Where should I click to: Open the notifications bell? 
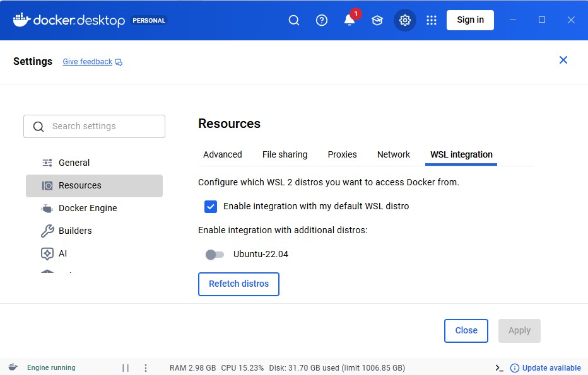(x=350, y=20)
